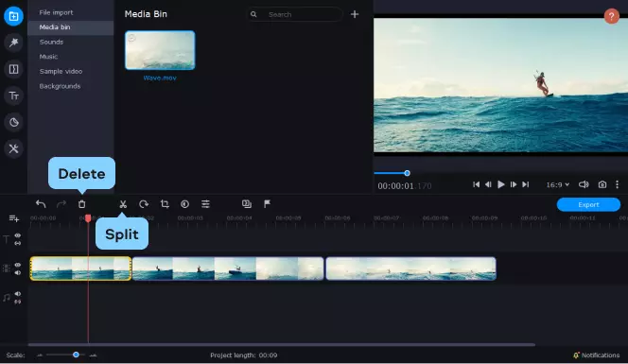Open the Transitions tab in sidebar
The width and height of the screenshot is (628, 364).
click(x=13, y=69)
